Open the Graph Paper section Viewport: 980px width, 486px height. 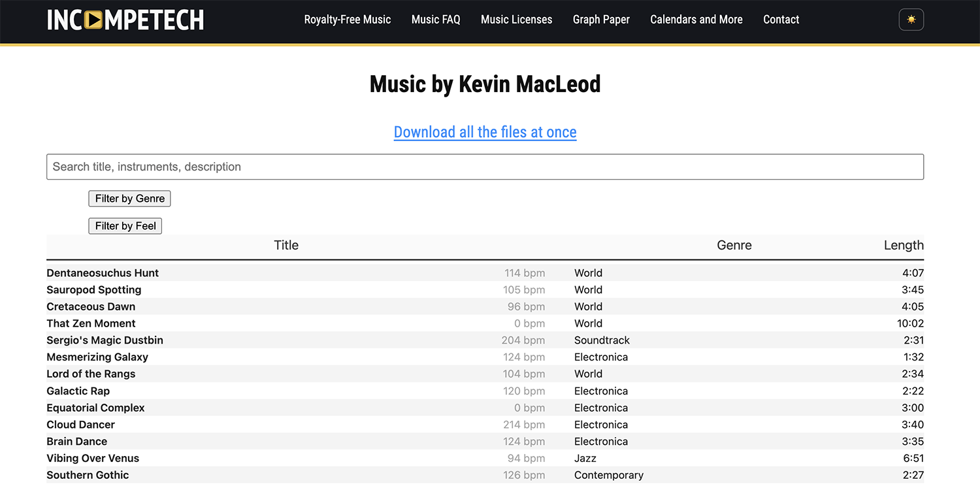click(x=601, y=20)
